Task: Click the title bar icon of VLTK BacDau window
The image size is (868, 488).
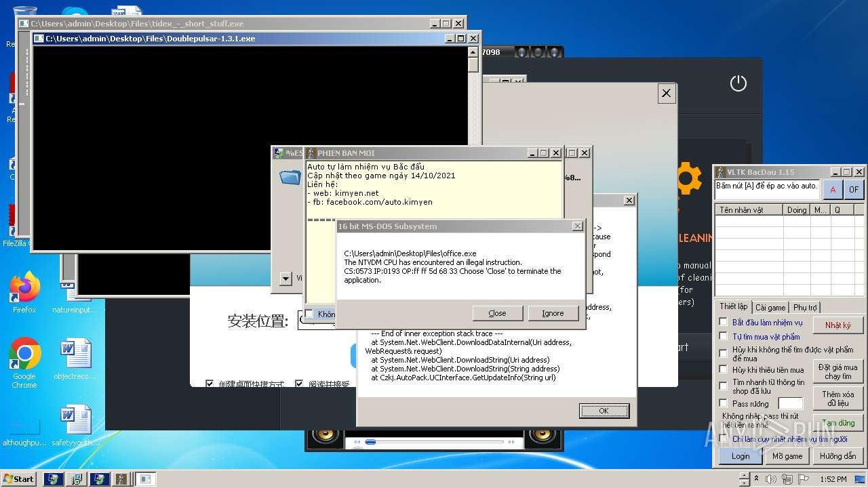Action: 721,172
